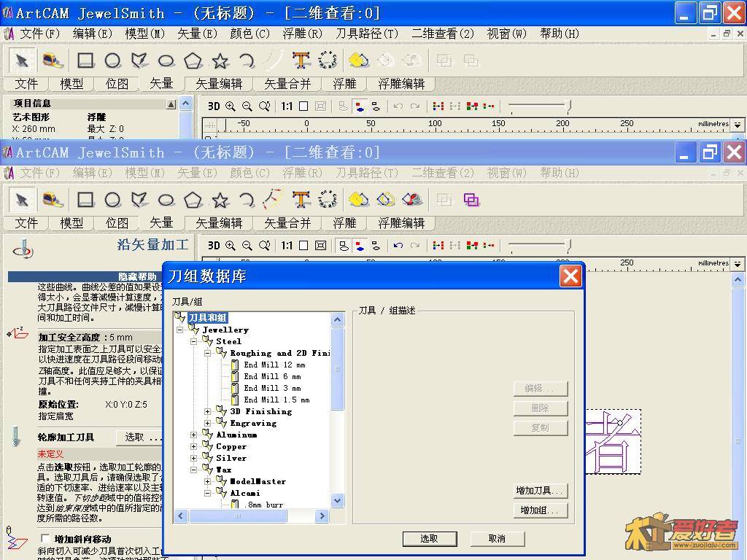Screen dimensions: 747x560
Task: Open the 矢量(E) menu in top window
Action: click(x=197, y=34)
